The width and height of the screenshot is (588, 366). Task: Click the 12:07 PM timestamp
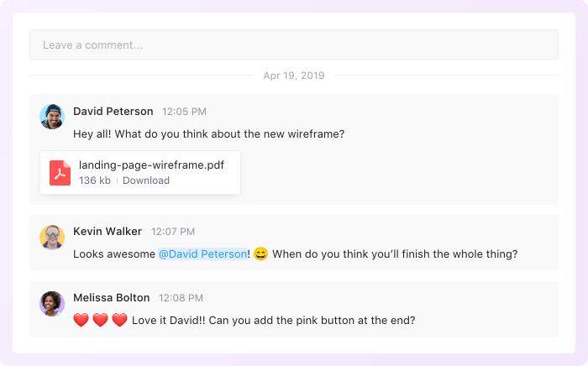point(173,232)
